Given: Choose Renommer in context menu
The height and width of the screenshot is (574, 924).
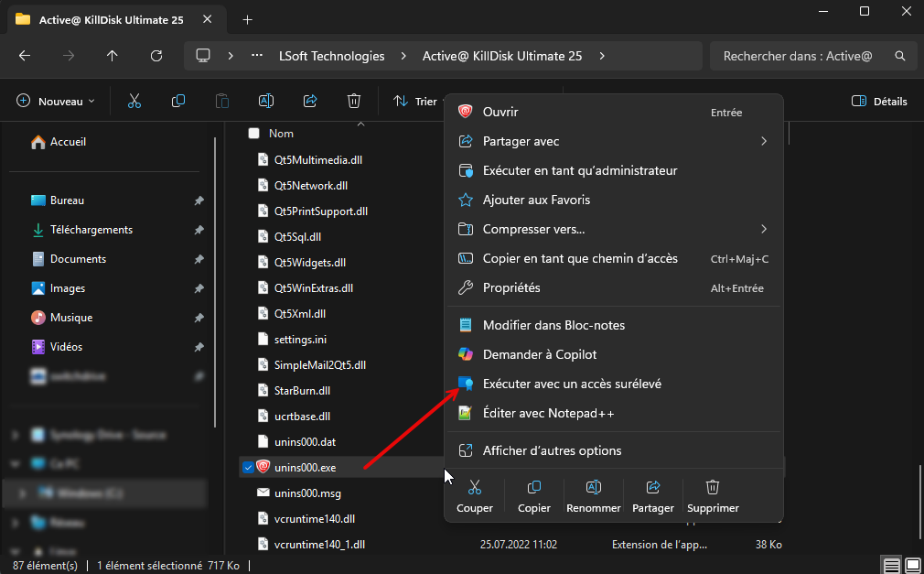Looking at the screenshot, I should click(x=594, y=496).
